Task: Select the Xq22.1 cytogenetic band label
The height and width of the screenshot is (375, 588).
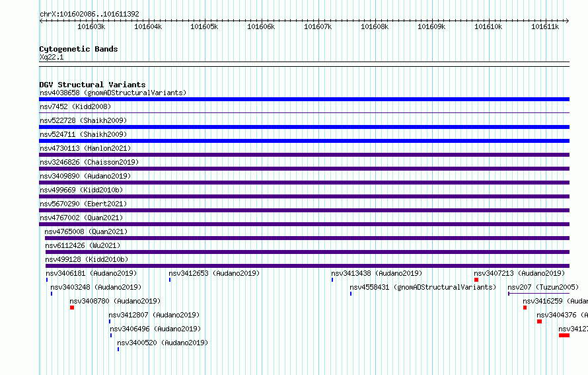Action: pos(52,57)
